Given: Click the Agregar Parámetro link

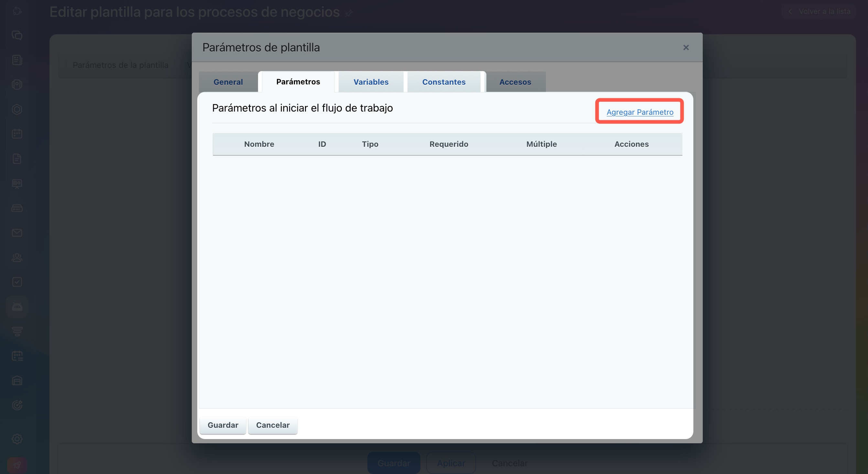Looking at the screenshot, I should pos(640,112).
